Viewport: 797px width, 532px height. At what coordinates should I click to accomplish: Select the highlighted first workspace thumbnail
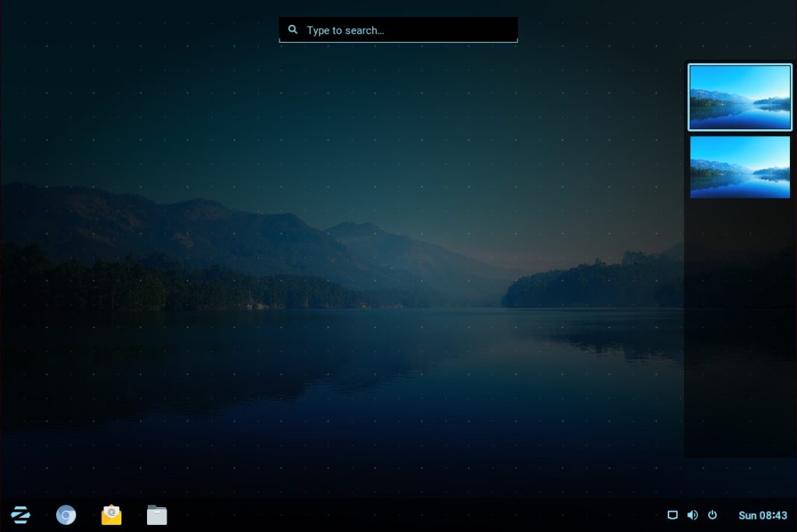pyautogui.click(x=739, y=97)
